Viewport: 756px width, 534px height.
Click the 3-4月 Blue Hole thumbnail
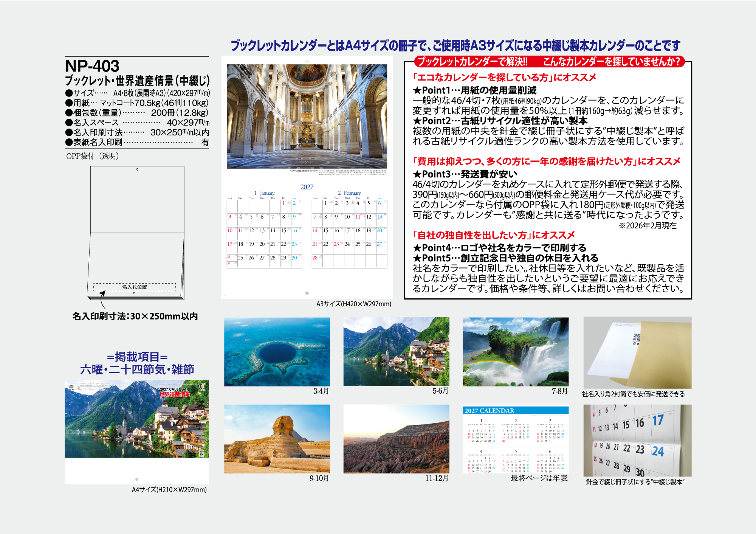click(x=277, y=352)
